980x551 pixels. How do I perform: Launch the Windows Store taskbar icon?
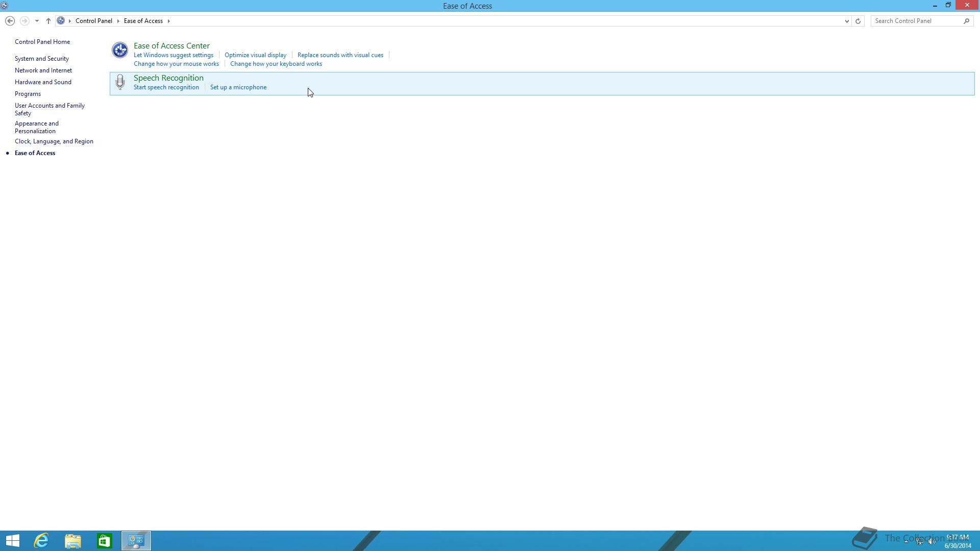tap(105, 540)
